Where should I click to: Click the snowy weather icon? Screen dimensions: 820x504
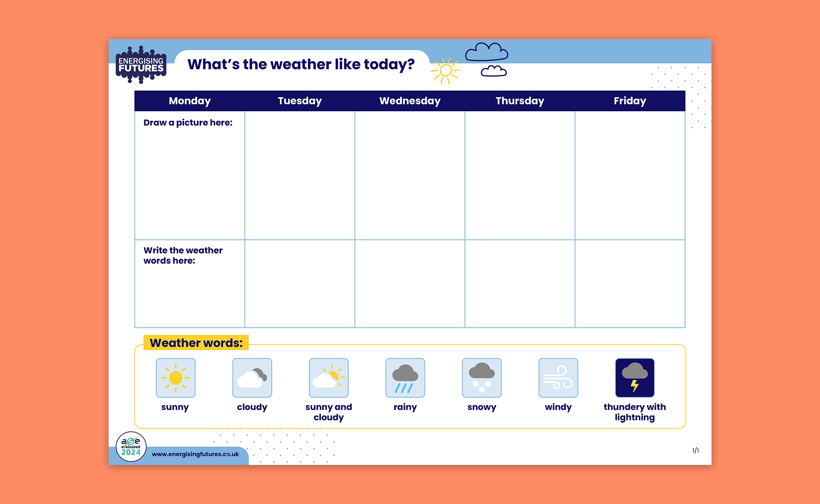481,378
